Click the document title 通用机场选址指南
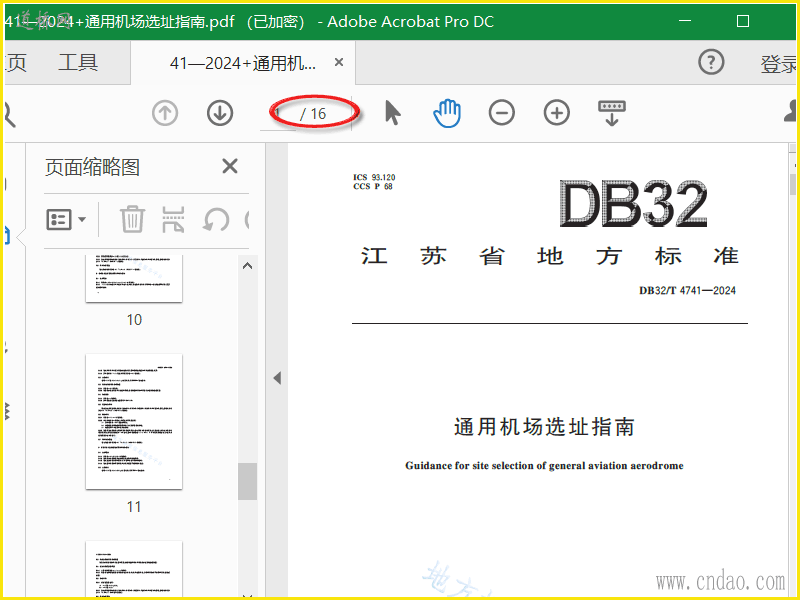The image size is (800, 600). [544, 427]
